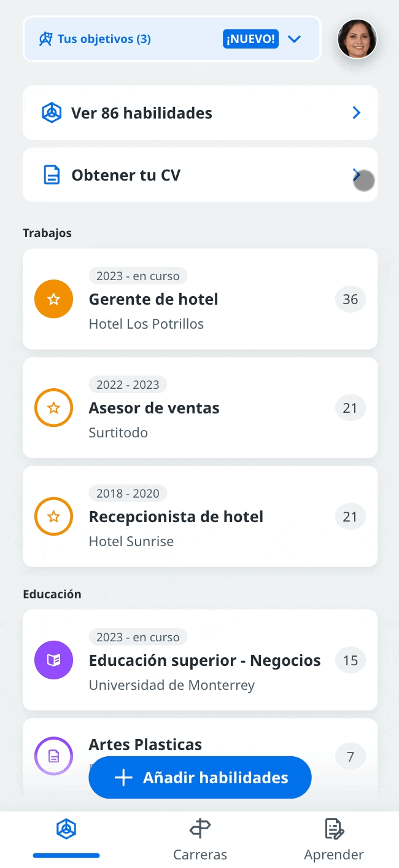Click the purple book icon for Educación superior
This screenshot has width=399, height=868.
[x=54, y=660]
